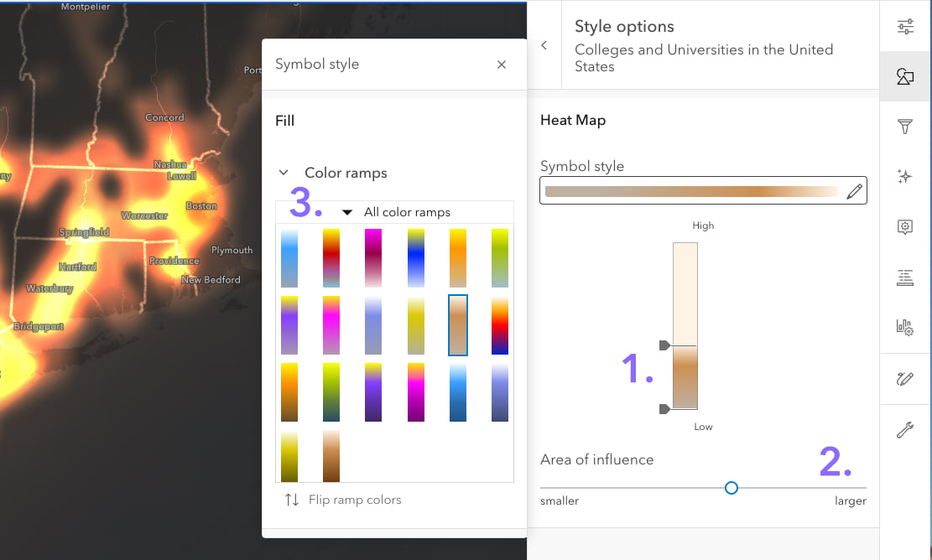
Task: Open the wrench Map tools icon
Action: (x=905, y=431)
